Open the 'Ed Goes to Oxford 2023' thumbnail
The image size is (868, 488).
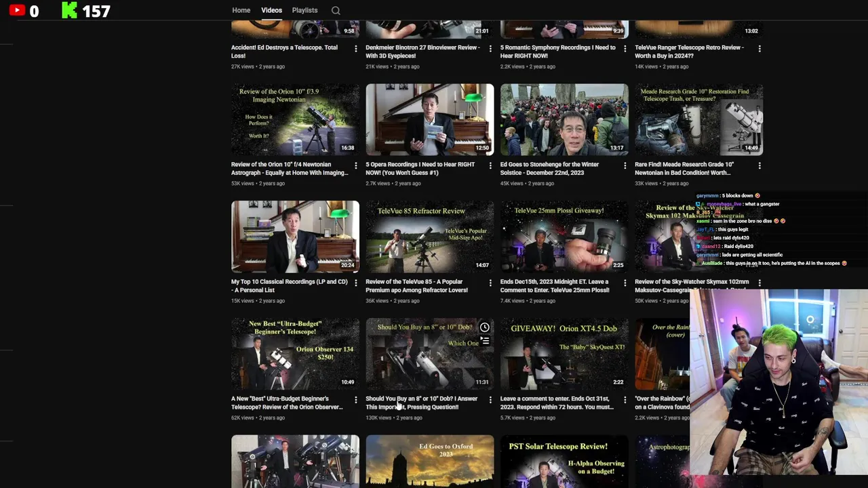coord(430,462)
